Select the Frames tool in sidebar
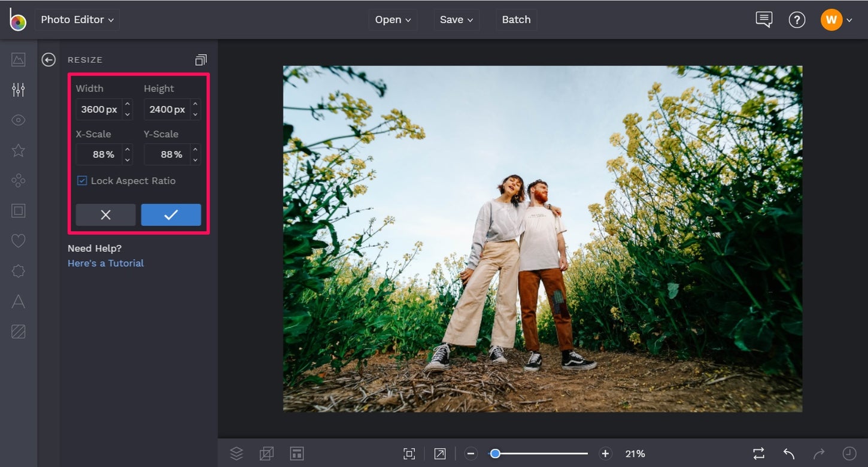This screenshot has height=467, width=868. point(18,210)
